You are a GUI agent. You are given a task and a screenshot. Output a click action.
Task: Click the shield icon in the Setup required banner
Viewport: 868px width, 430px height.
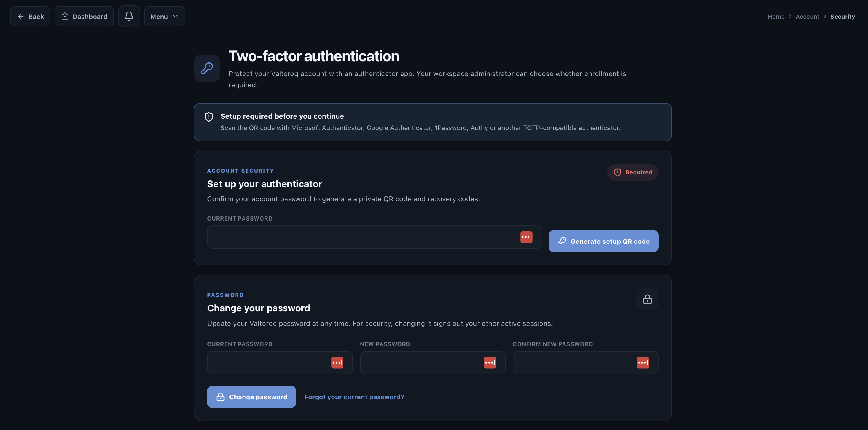pos(209,117)
